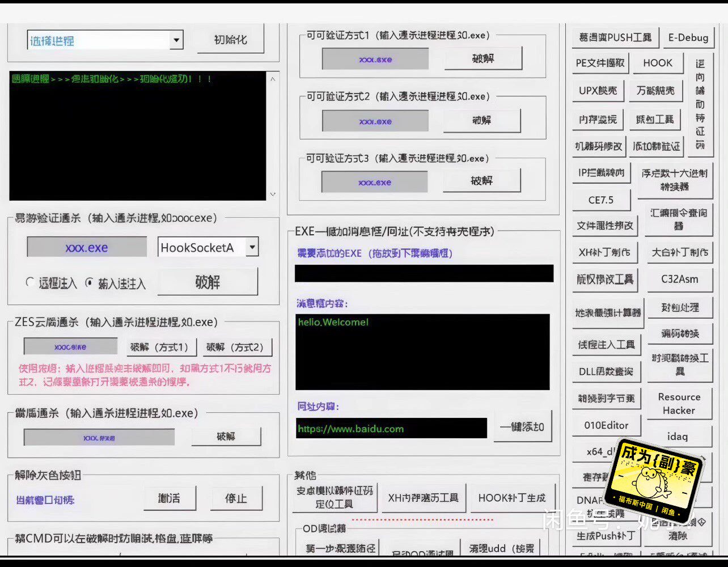728x567 pixels.
Task: Open the DLL函数查询 tool
Action: pyautogui.click(x=606, y=371)
